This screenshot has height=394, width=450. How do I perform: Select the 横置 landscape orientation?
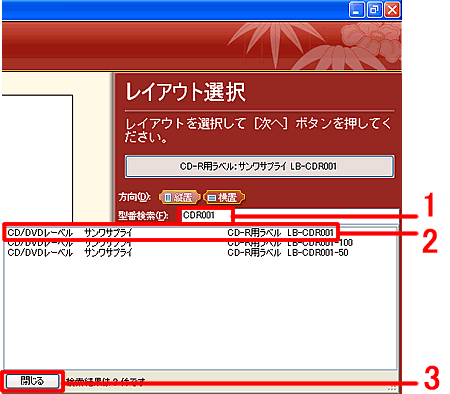point(224,197)
